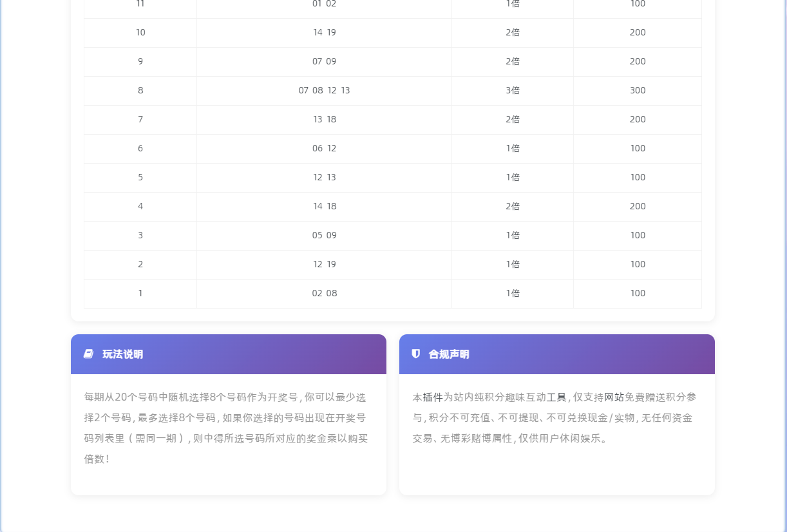This screenshot has height=532, width=787.
Task: Click the numbers 07 08 12 13 in row 8
Action: point(324,90)
